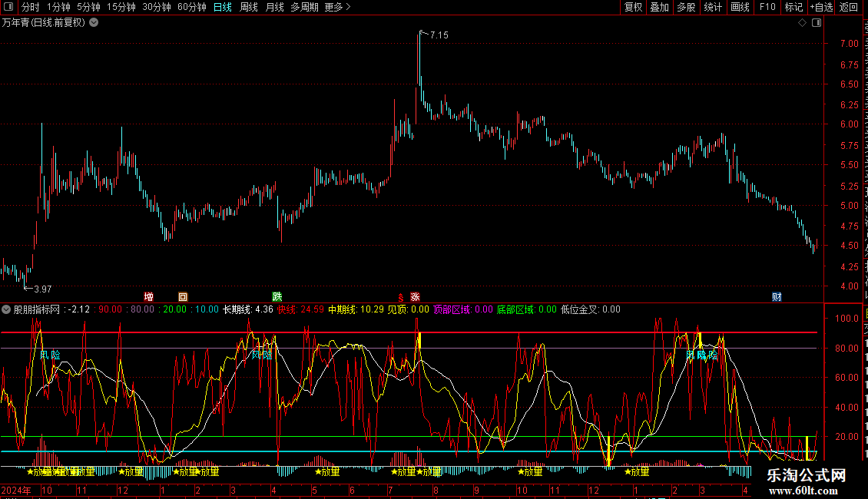Viewport: 868px width, 499px height.
Task: Click the 7.15 high price label
Action: pyautogui.click(x=439, y=35)
